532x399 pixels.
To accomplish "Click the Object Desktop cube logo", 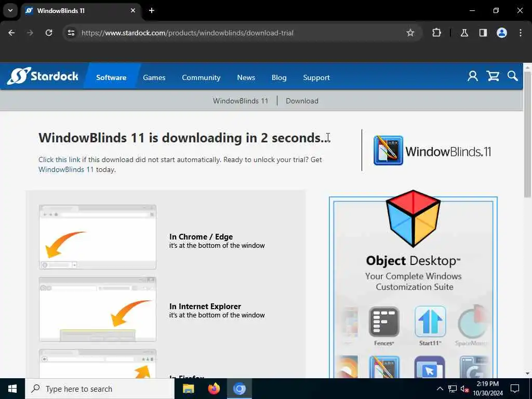I will (x=413, y=218).
